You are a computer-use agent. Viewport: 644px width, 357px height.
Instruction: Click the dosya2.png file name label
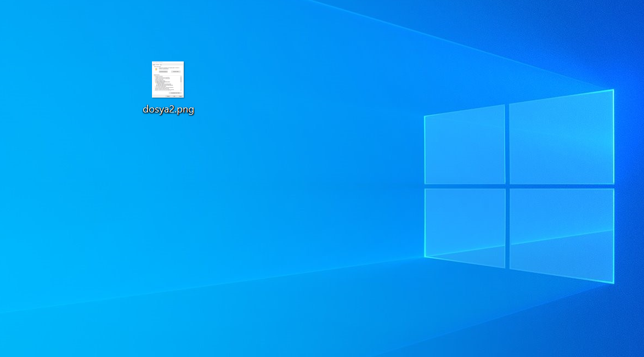coord(168,109)
